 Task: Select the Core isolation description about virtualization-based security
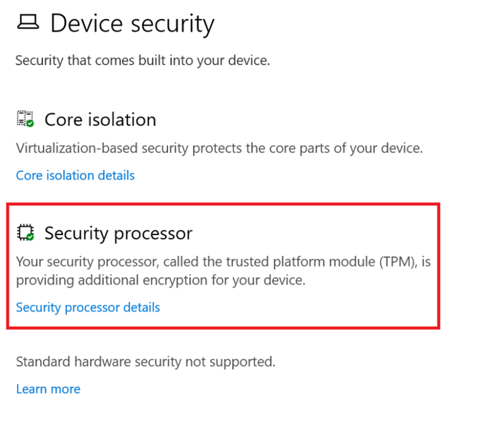219,148
